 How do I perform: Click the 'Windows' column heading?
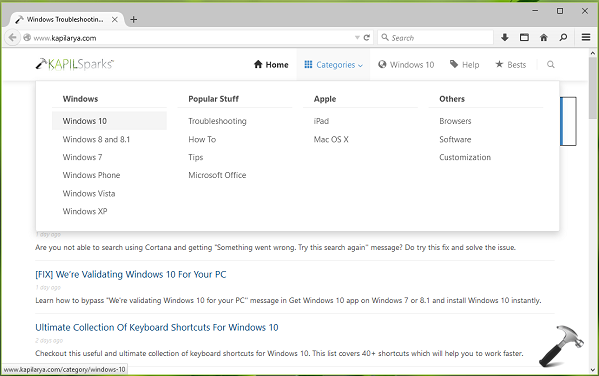click(x=80, y=99)
